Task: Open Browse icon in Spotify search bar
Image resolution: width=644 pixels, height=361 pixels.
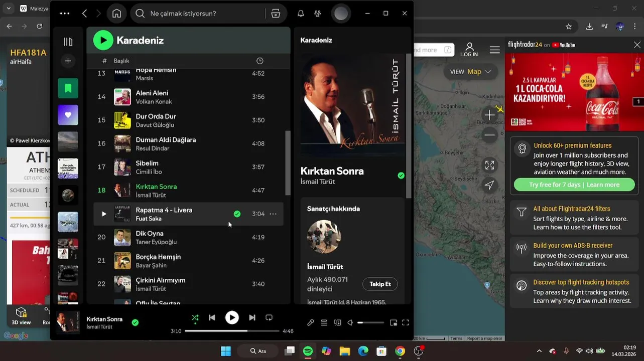Action: (x=276, y=14)
